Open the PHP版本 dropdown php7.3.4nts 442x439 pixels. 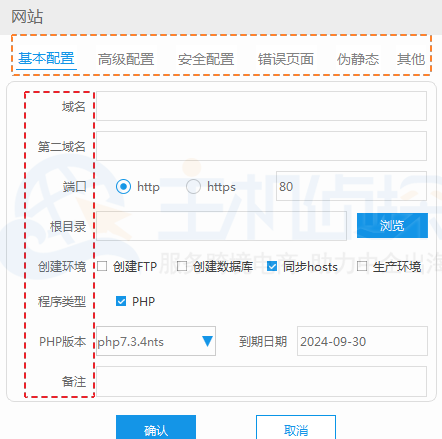156,341
